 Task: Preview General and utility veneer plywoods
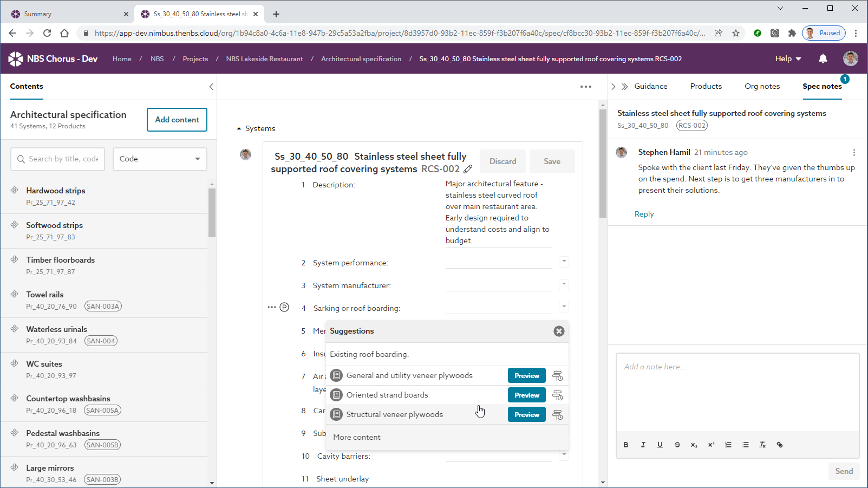(x=526, y=376)
